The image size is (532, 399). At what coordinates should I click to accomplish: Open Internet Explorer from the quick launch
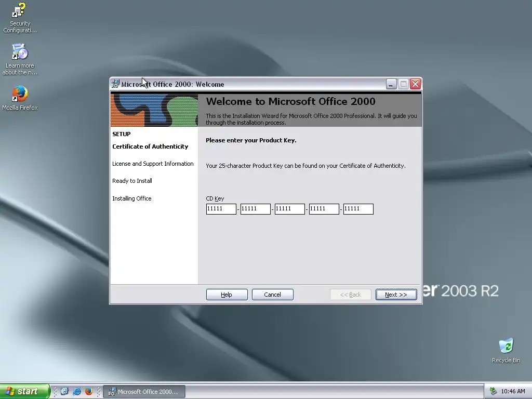pyautogui.click(x=77, y=391)
